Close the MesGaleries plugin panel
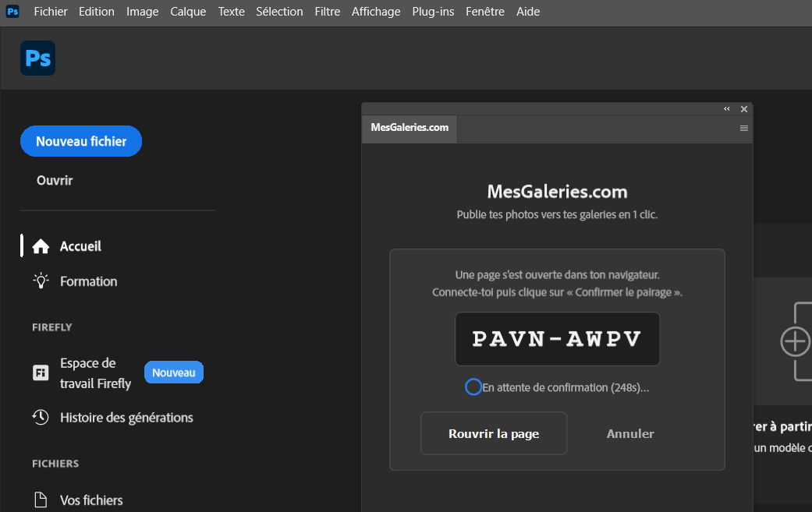 (x=743, y=109)
